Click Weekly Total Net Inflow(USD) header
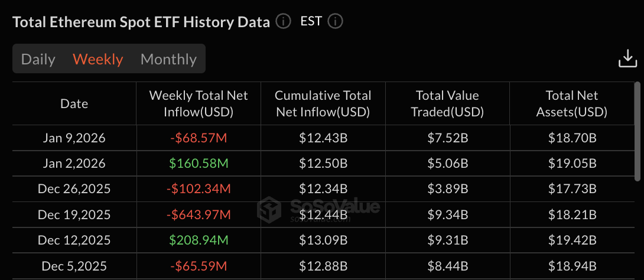The width and height of the screenshot is (644, 280). pyautogui.click(x=199, y=103)
